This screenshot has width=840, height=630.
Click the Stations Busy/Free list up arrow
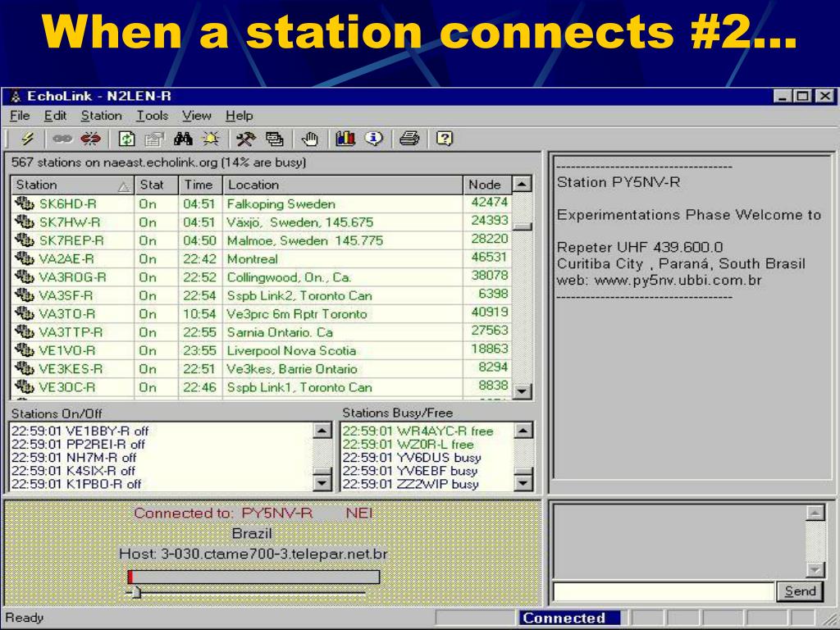(x=523, y=431)
